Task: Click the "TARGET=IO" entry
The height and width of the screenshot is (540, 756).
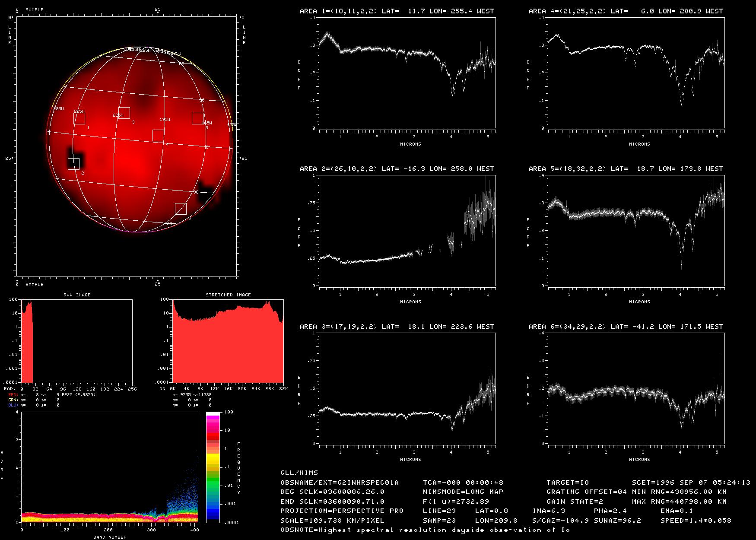Action: pyautogui.click(x=568, y=482)
